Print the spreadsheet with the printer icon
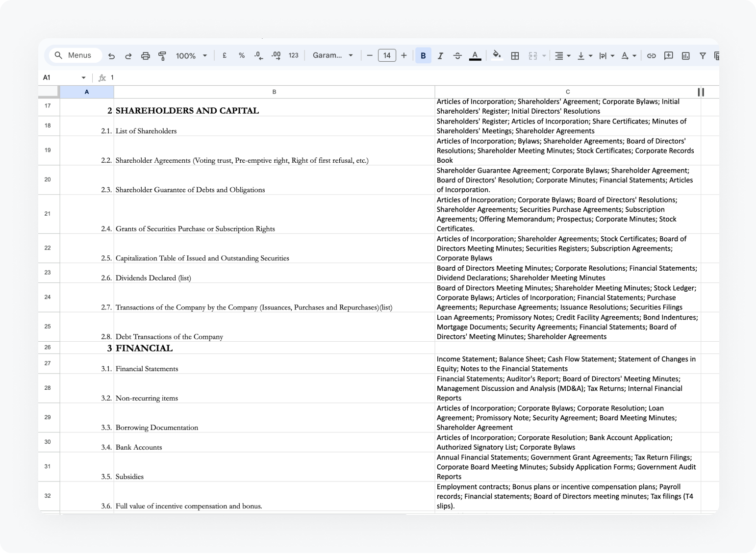 (146, 56)
